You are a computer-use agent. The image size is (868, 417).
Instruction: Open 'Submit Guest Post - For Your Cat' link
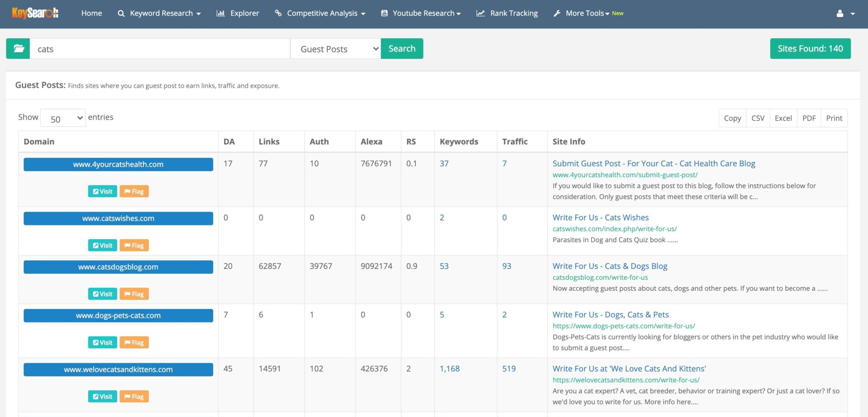point(654,163)
